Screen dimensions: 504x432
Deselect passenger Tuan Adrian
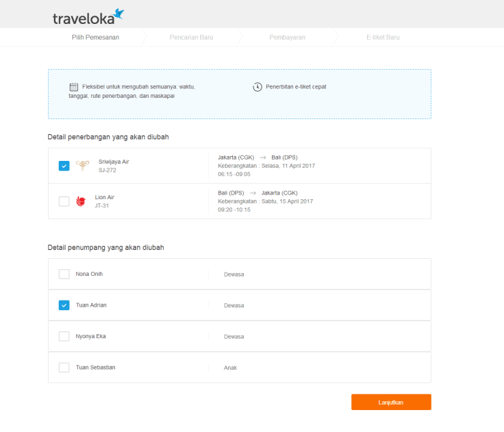[64, 305]
